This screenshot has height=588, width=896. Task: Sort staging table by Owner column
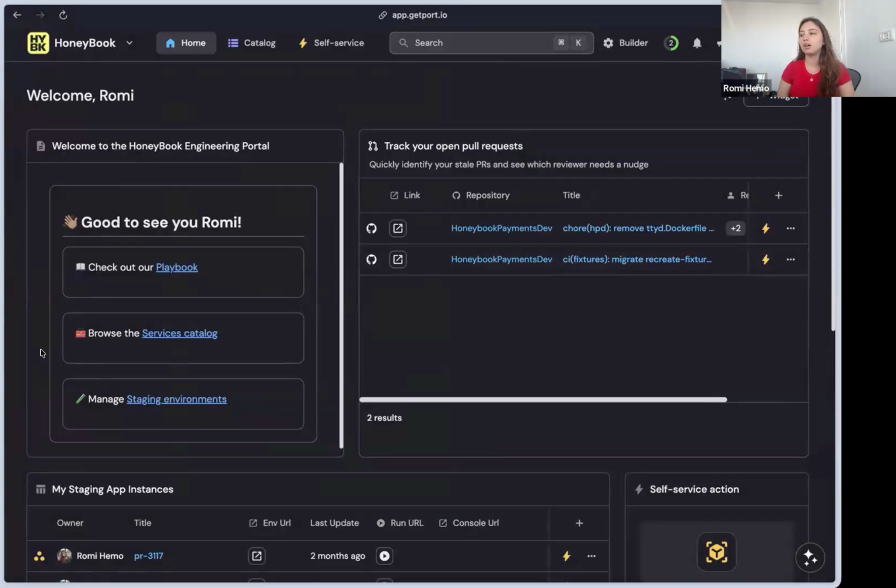click(x=70, y=523)
